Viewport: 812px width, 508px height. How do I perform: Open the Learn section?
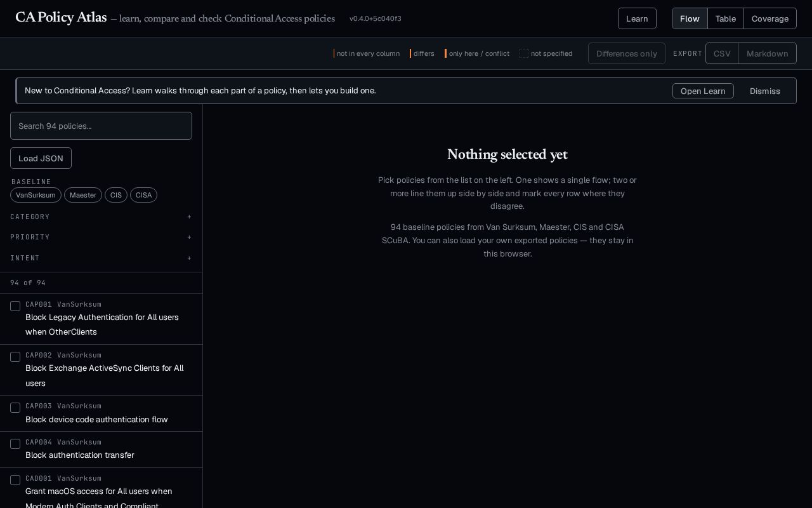coord(637,18)
